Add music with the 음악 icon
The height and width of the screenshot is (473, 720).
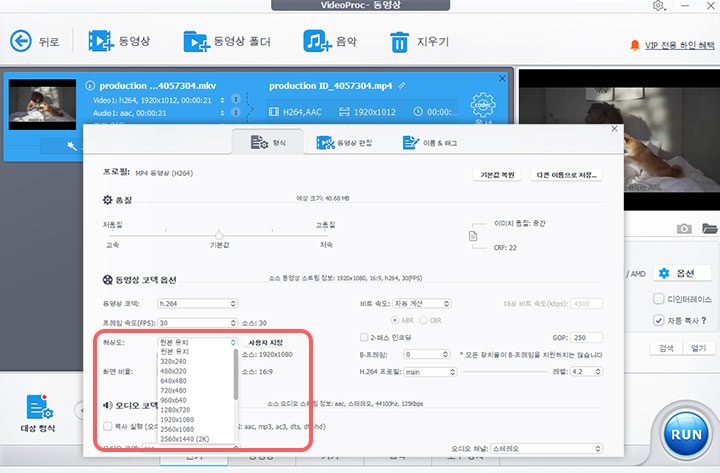point(317,41)
